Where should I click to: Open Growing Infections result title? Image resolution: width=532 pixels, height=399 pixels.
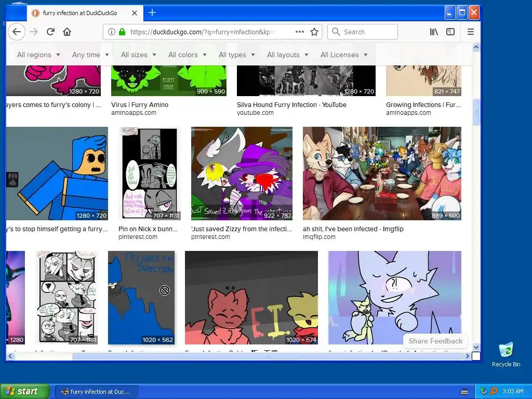click(x=423, y=105)
